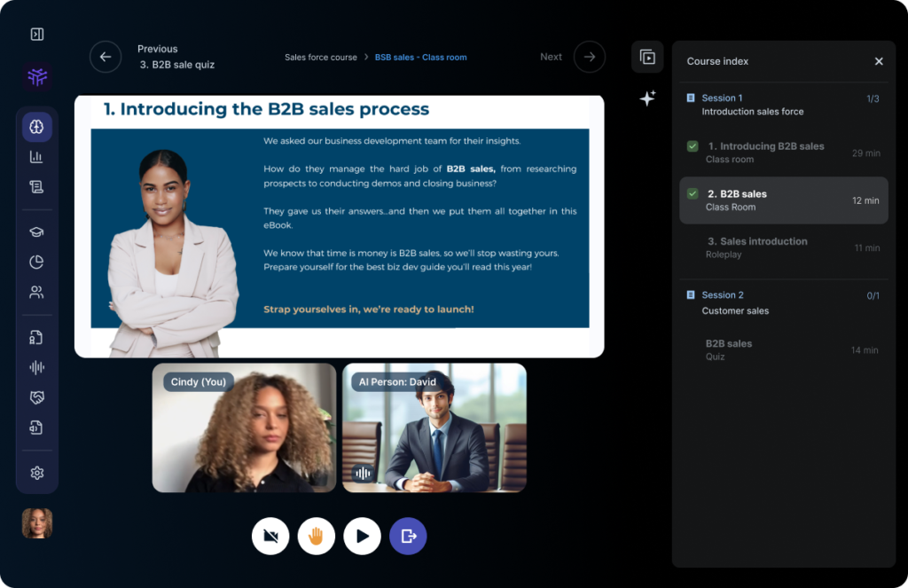This screenshot has height=588, width=908.
Task: Open the users group icon
Action: tap(36, 292)
